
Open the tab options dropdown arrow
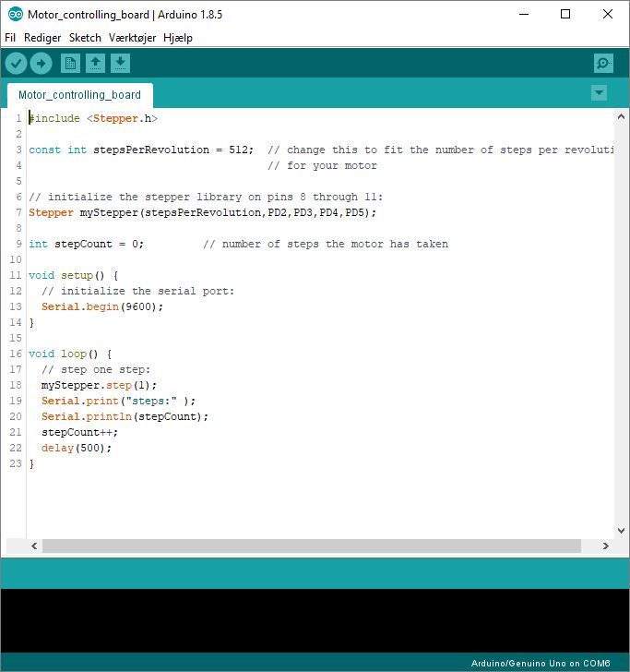tap(599, 92)
